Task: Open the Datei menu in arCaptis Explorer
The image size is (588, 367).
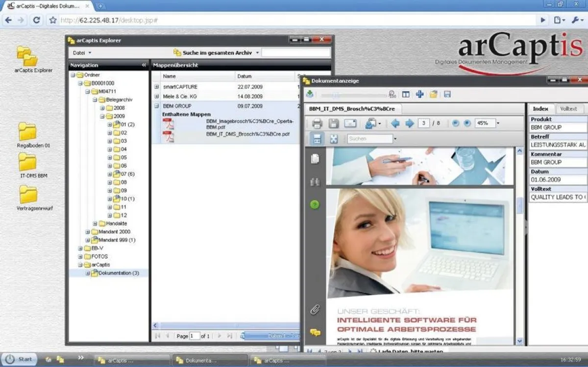Action: click(80, 52)
